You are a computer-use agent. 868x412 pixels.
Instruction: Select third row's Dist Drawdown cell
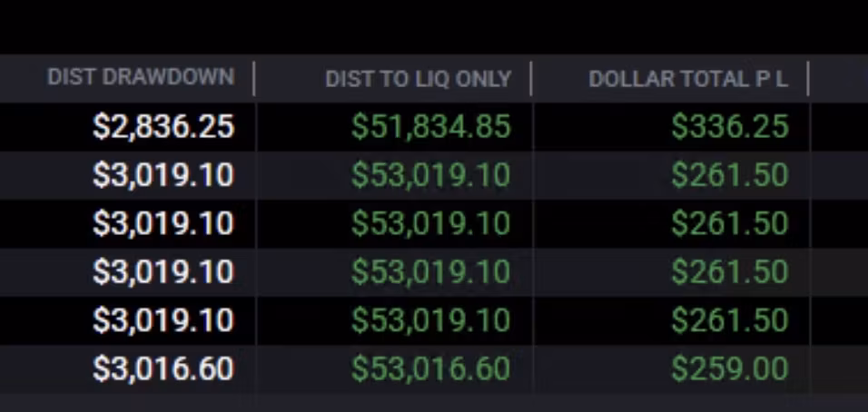(x=163, y=223)
